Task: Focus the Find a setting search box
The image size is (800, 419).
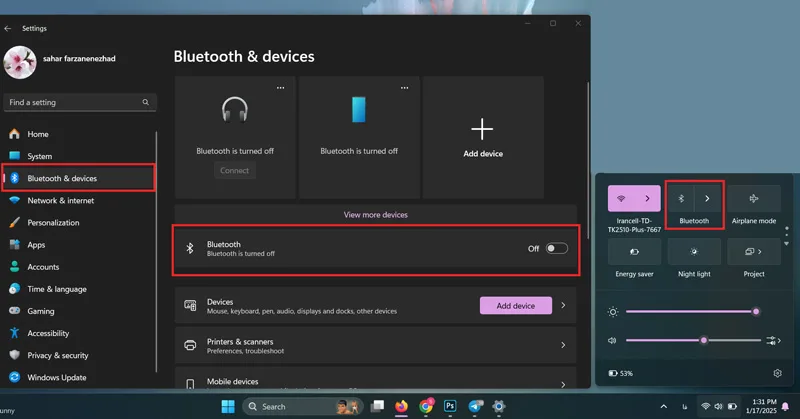Action: tap(80, 102)
